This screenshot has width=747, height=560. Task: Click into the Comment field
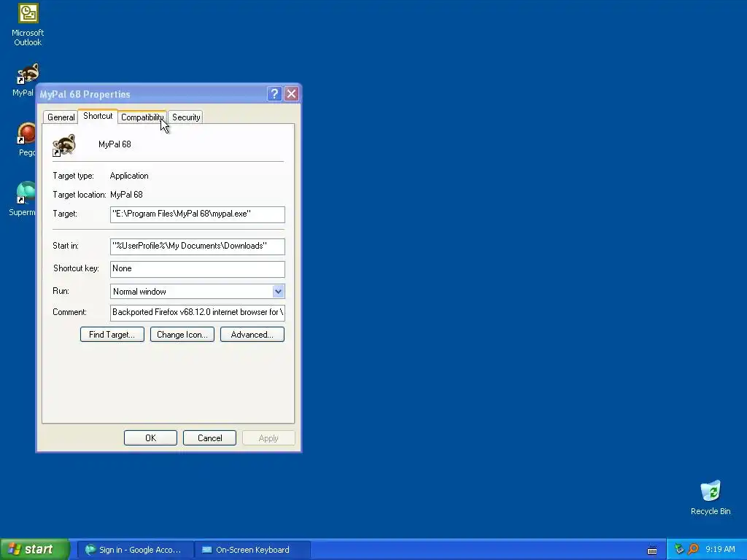197,313
